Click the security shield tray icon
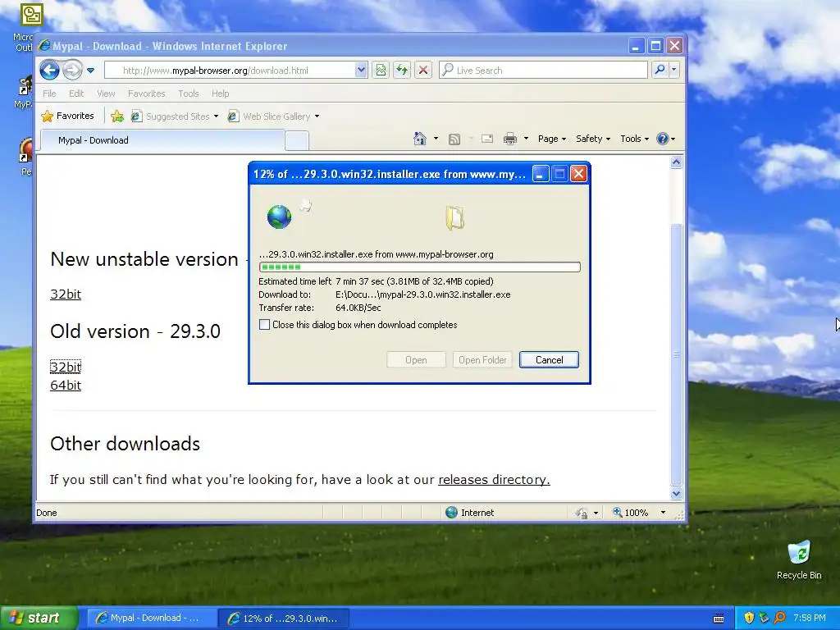Screen dimensions: 840x630 tap(749, 618)
